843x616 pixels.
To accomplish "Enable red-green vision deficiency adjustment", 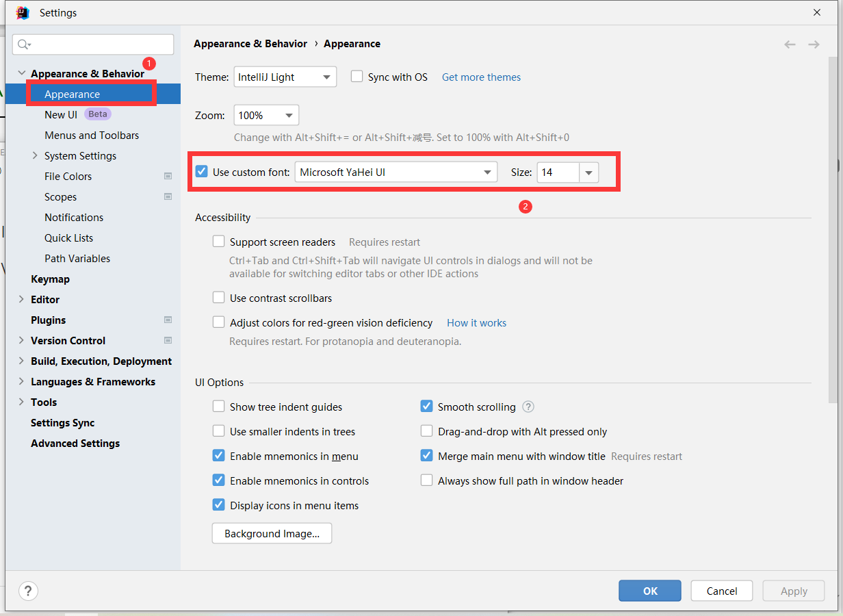I will [218, 322].
